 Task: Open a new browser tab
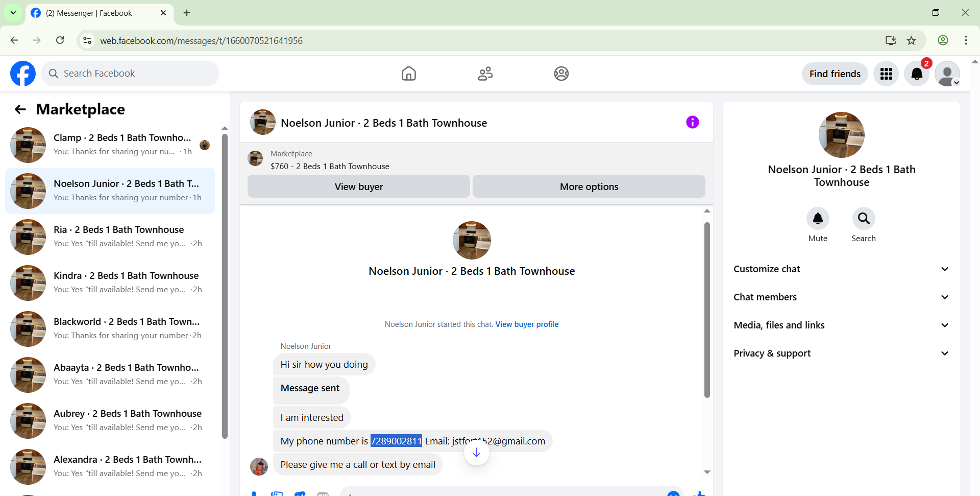pyautogui.click(x=187, y=13)
